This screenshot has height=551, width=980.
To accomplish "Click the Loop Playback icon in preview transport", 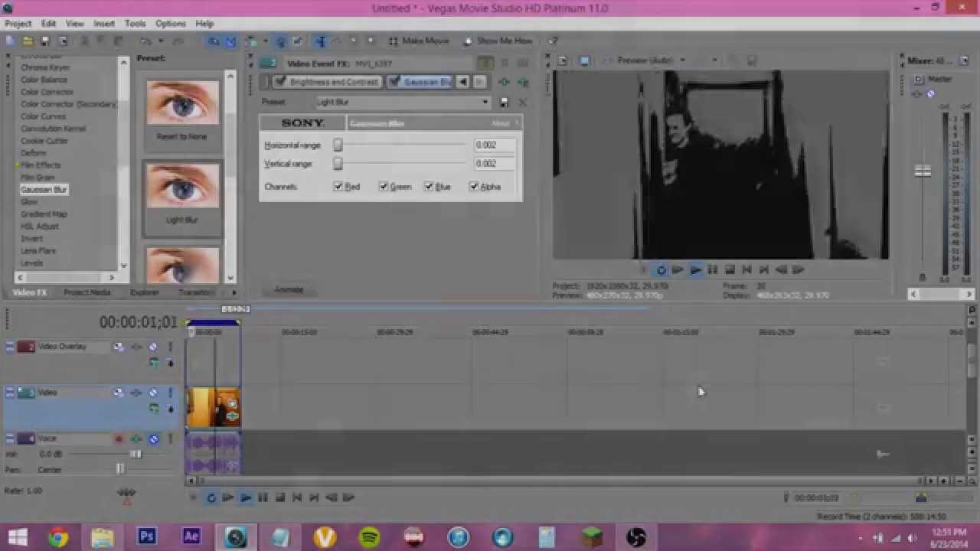I will 661,270.
